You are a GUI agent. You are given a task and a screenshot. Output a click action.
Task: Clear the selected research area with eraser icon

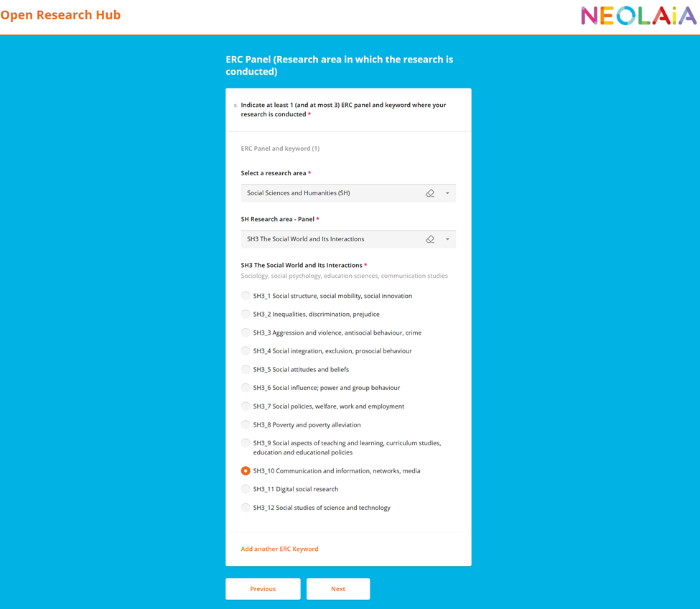click(430, 193)
